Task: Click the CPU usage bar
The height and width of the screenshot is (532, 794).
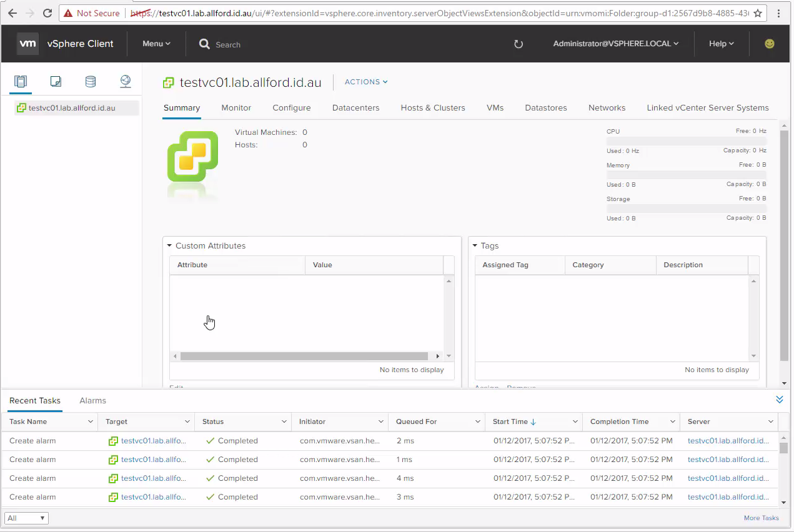Action: pyautogui.click(x=686, y=141)
